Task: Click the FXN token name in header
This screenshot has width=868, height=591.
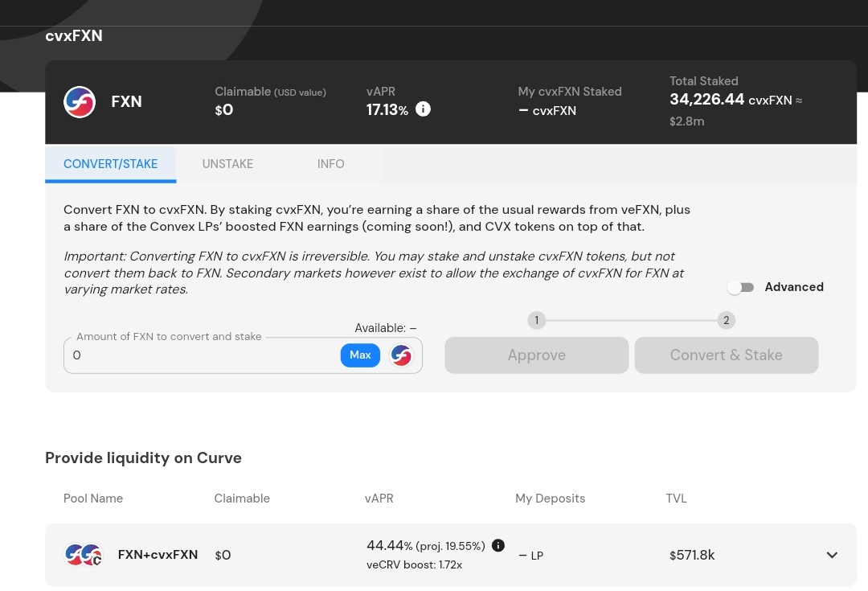Action: pos(127,102)
